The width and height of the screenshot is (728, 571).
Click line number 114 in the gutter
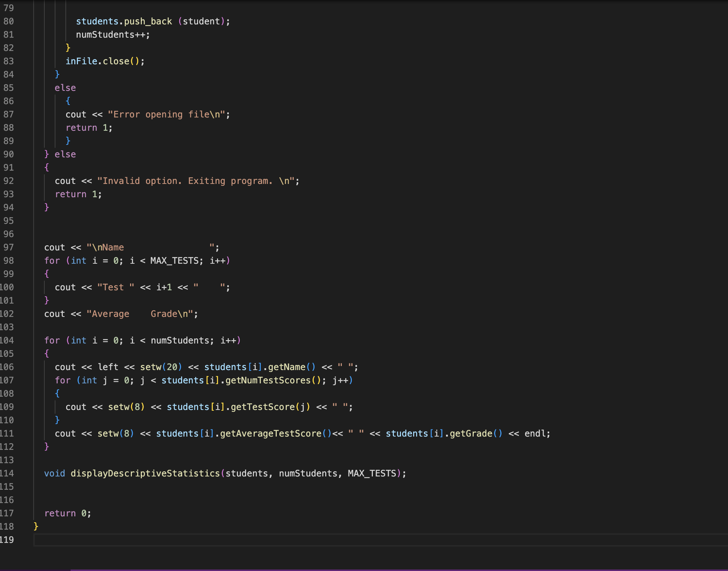7,473
